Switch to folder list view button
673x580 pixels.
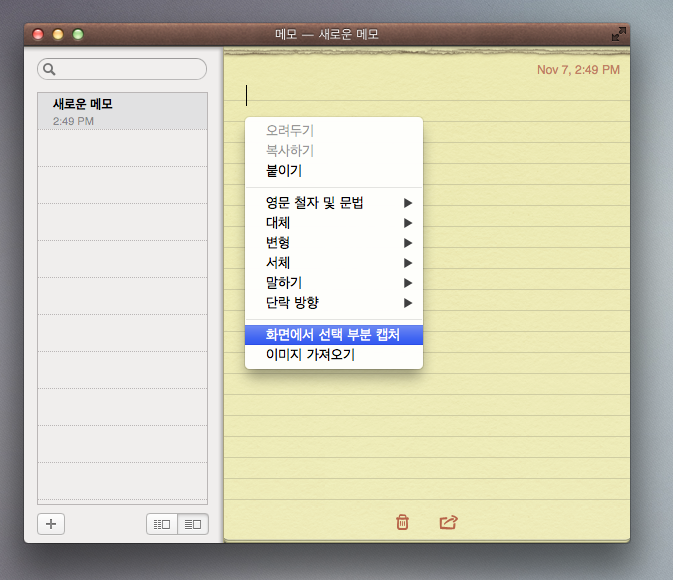click(162, 524)
